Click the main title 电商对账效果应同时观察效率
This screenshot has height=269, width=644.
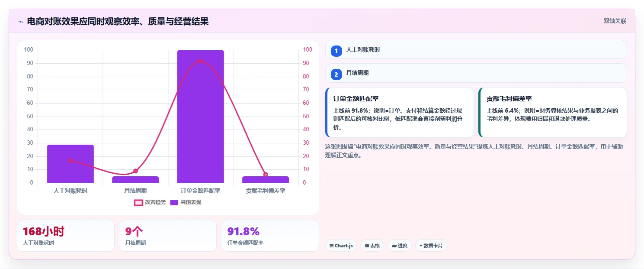118,21
